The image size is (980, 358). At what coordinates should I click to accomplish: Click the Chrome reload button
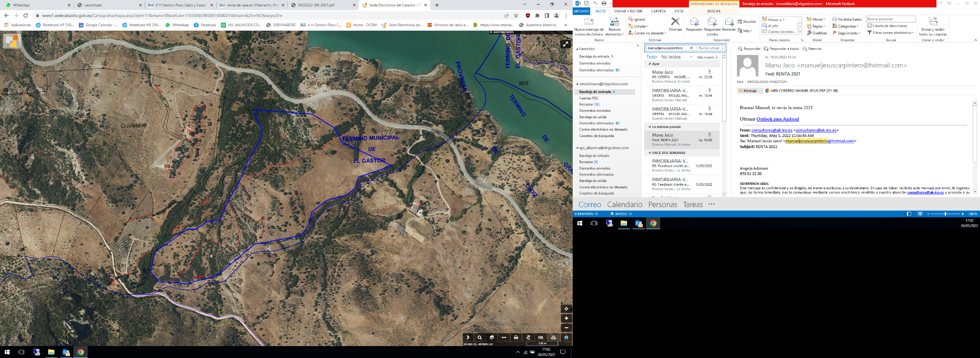click(x=25, y=16)
